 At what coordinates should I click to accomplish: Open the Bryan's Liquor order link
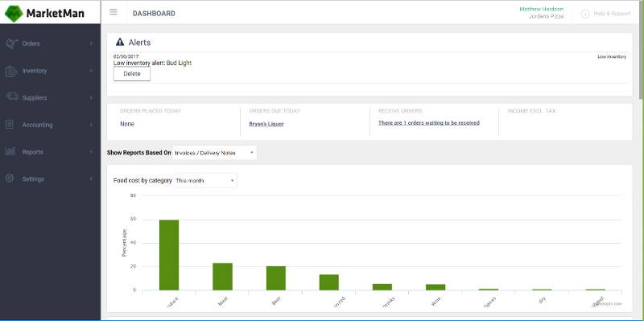266,124
